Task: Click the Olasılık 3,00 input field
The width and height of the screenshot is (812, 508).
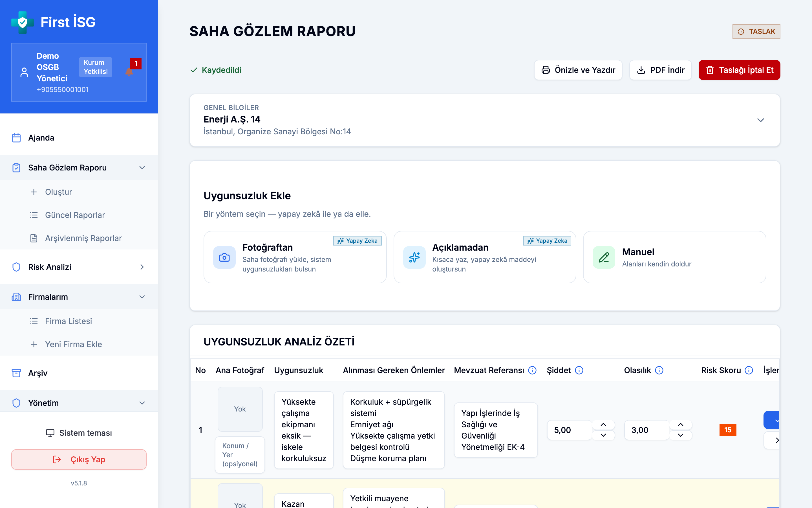Action: coord(646,430)
